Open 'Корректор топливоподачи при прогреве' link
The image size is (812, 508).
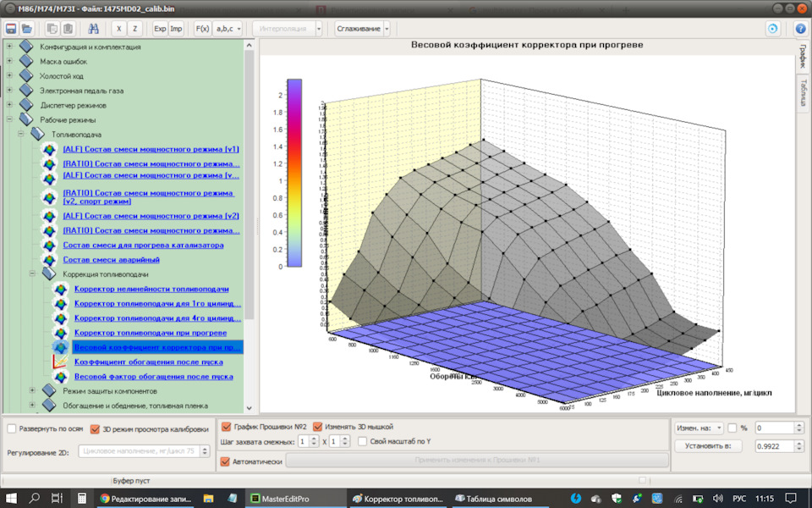pyautogui.click(x=151, y=333)
